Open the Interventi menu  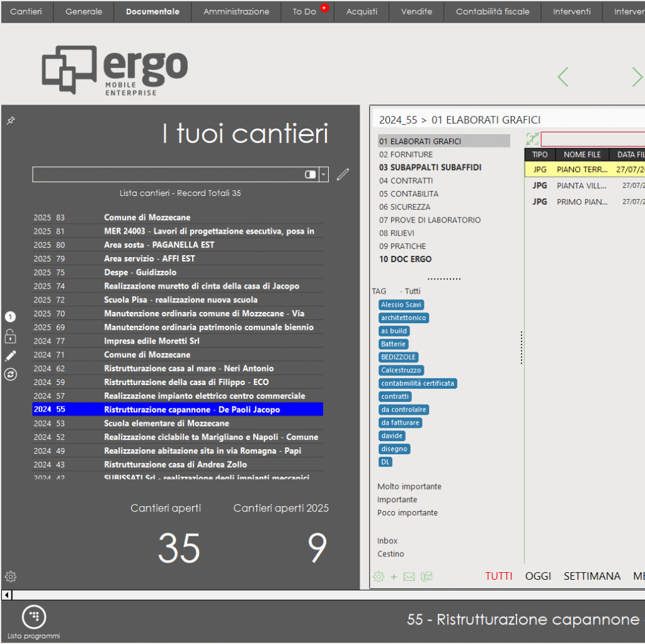(x=571, y=11)
